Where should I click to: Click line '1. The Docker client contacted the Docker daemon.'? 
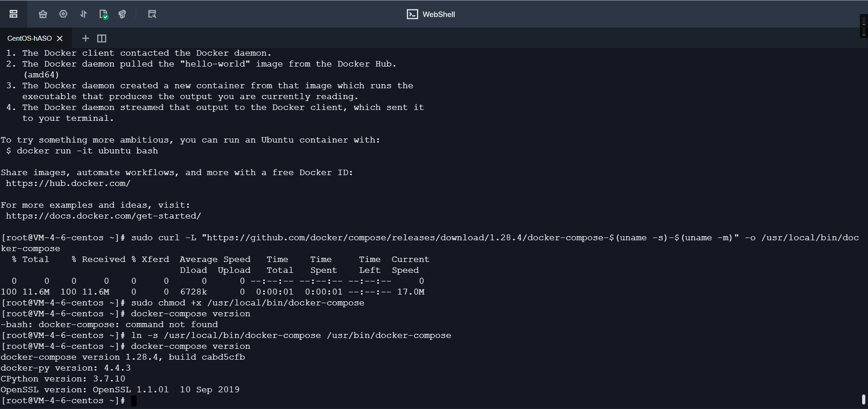tap(139, 53)
